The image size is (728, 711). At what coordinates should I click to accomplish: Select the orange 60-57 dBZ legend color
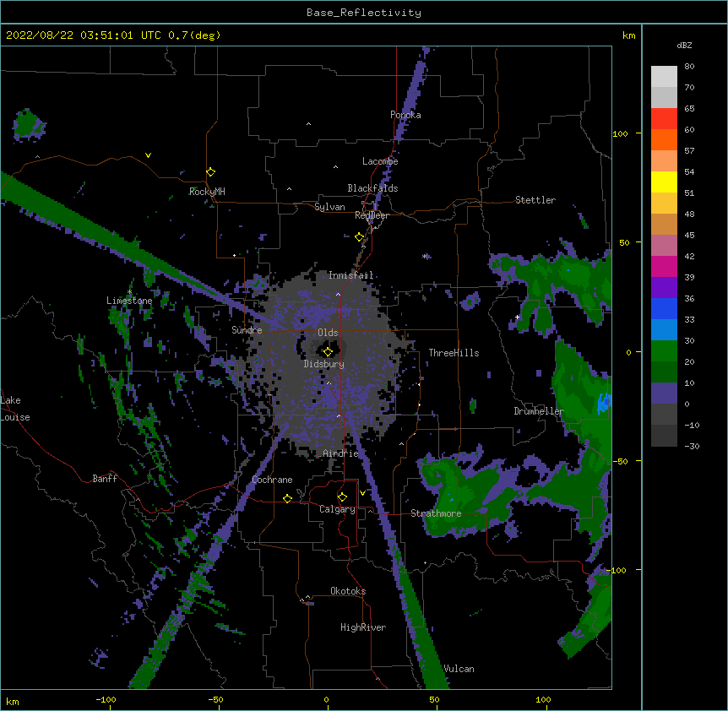(664, 139)
